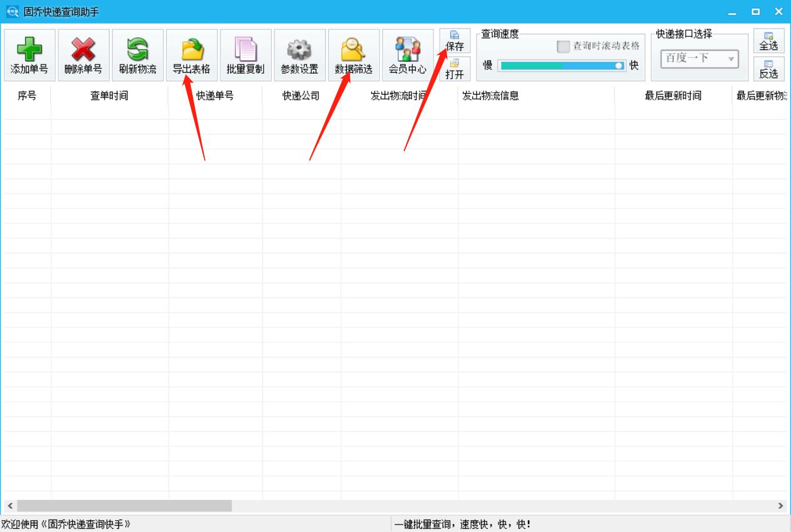
Task: Enter 会员中心 member center
Action: point(408,55)
